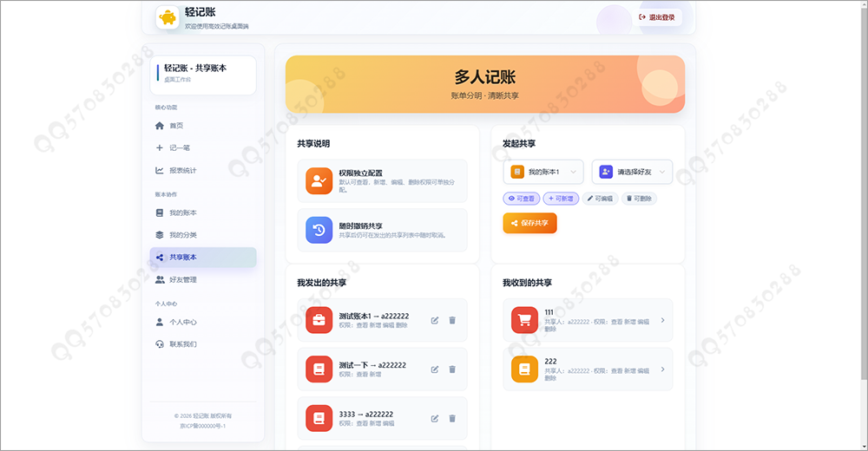
Task: Toggle the 可新增 permission chip
Action: click(561, 199)
